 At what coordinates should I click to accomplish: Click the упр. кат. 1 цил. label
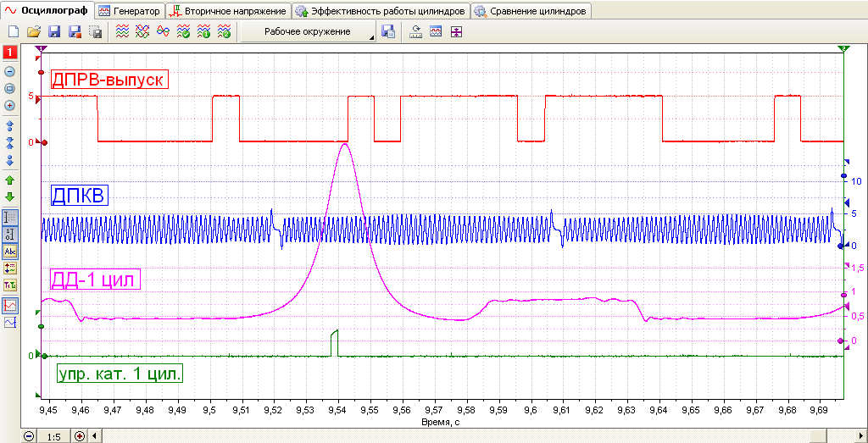coord(120,374)
